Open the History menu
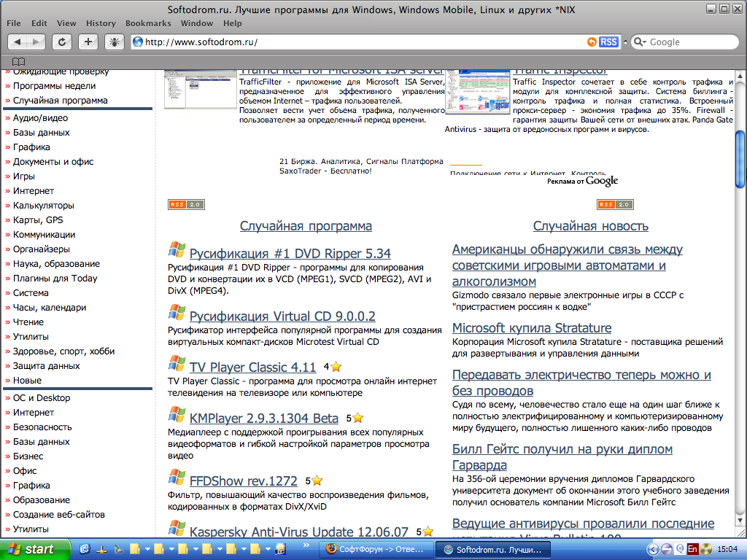The width and height of the screenshot is (747, 560). point(101,23)
